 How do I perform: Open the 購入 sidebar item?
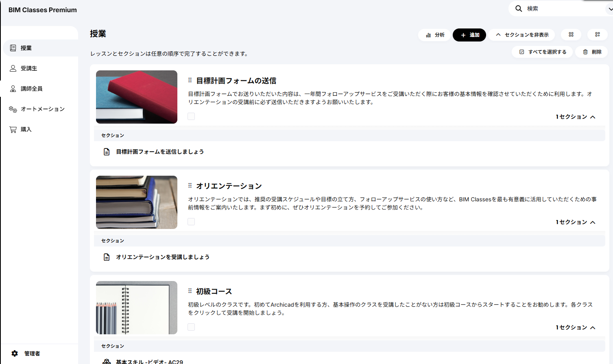[x=40, y=129]
